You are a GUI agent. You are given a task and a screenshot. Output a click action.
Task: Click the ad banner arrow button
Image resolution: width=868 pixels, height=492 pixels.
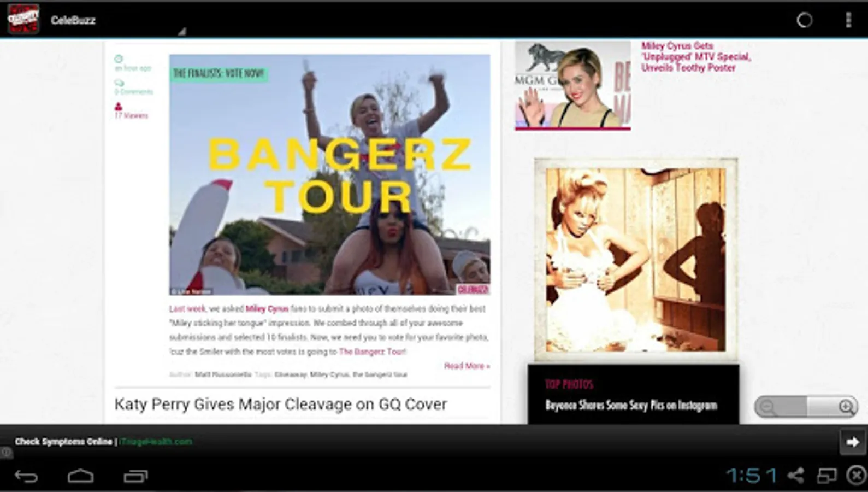pyautogui.click(x=853, y=442)
